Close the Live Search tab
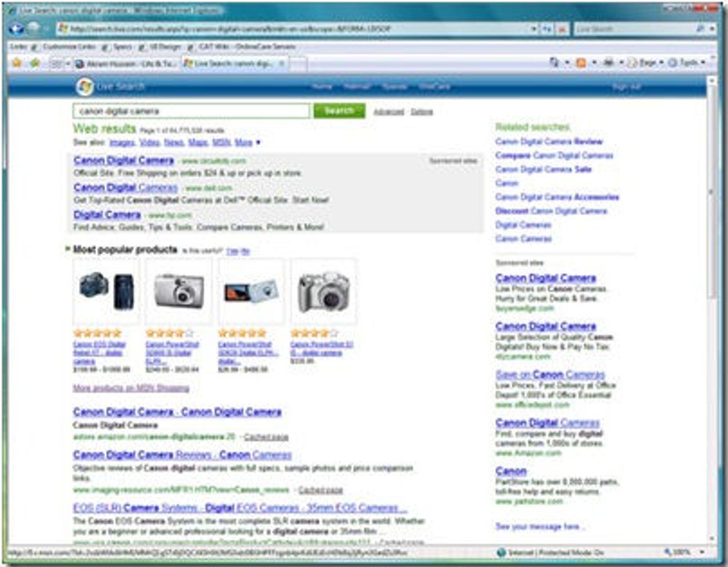Image resolution: width=728 pixels, height=567 pixels. coord(281,63)
